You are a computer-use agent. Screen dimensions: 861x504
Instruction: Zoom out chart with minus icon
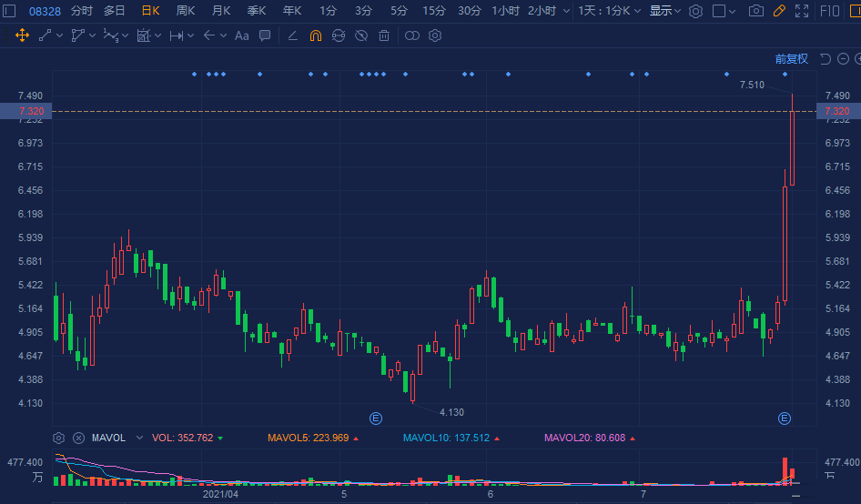pos(844,59)
